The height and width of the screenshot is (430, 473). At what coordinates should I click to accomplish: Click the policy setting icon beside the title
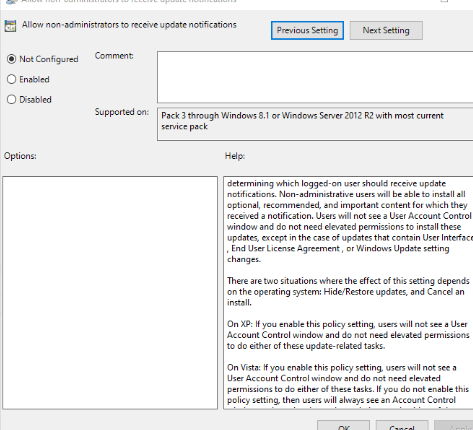tap(10, 26)
